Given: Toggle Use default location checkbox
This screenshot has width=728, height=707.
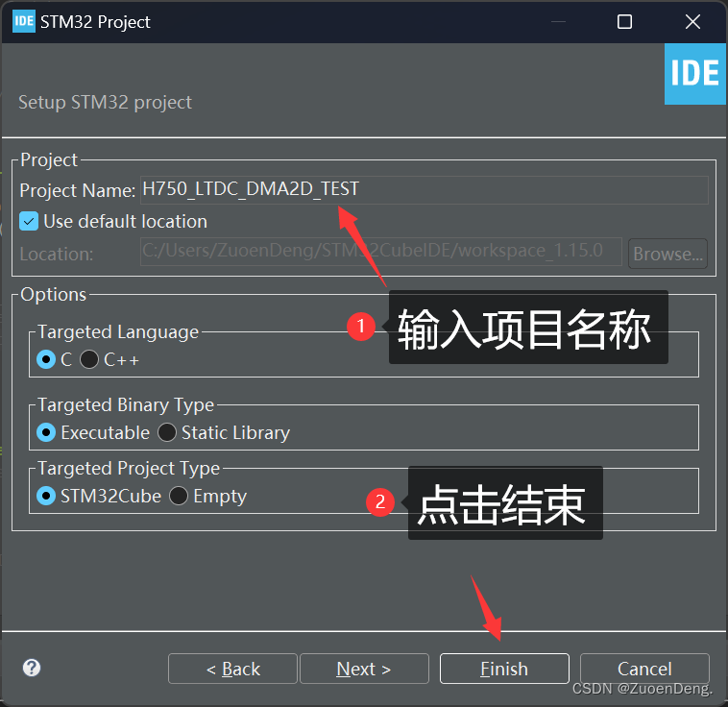Looking at the screenshot, I should 29,222.
